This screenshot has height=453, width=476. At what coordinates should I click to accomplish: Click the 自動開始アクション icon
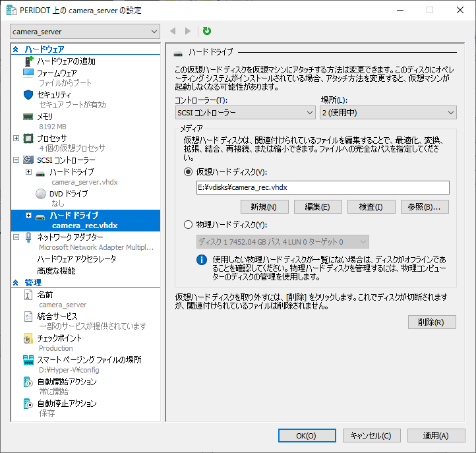[28, 382]
